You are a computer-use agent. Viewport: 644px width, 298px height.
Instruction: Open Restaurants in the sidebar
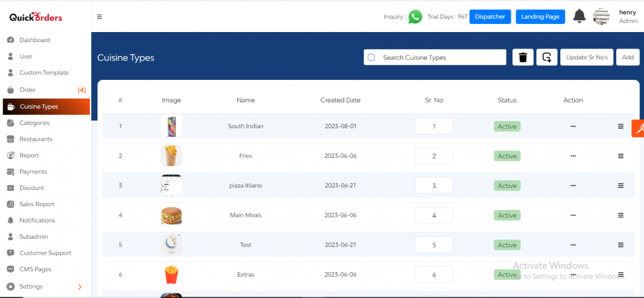36,139
